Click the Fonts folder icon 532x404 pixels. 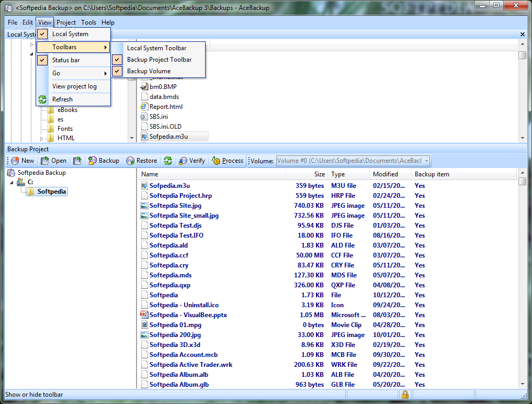51,129
